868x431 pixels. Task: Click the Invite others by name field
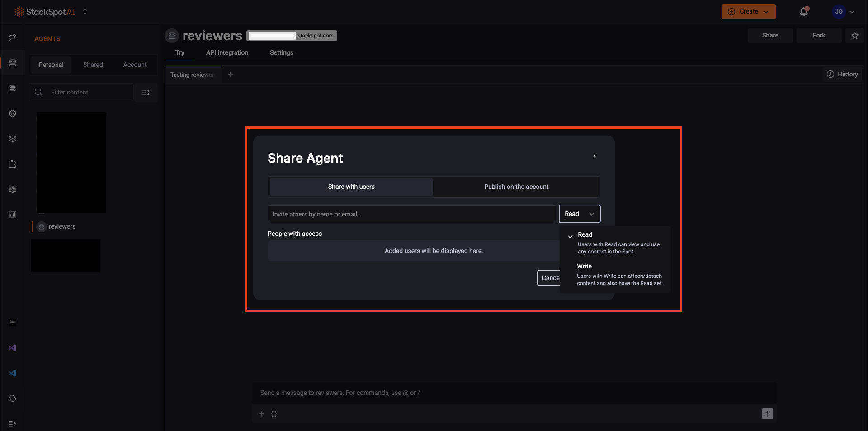411,214
